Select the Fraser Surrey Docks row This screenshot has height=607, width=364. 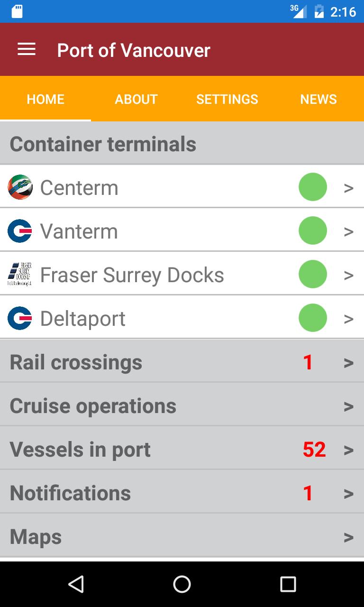[182, 274]
